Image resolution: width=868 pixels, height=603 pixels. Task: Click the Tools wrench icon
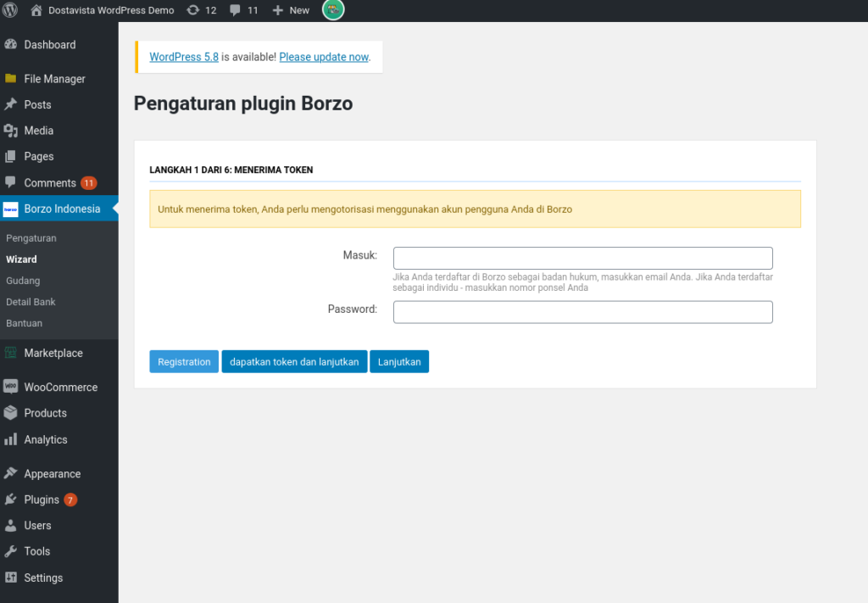[x=10, y=551]
